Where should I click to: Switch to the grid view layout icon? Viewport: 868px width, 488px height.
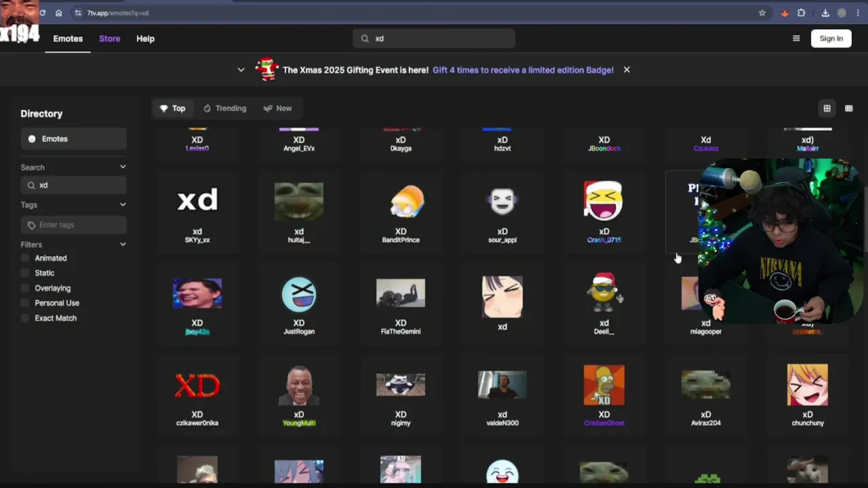click(x=827, y=108)
